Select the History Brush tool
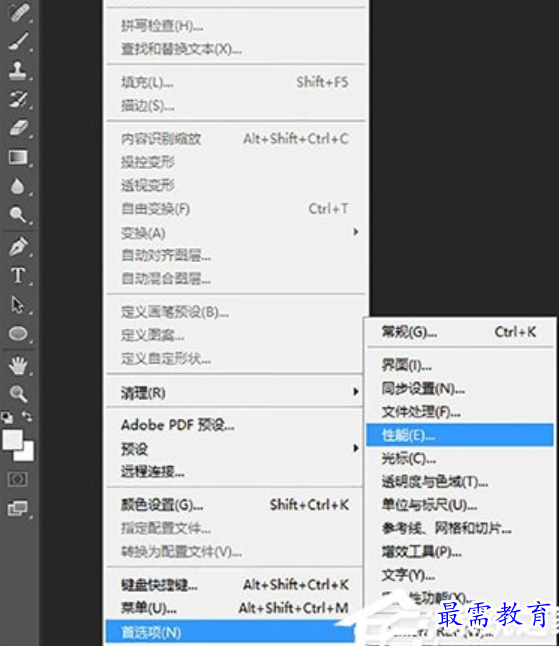 [19, 99]
